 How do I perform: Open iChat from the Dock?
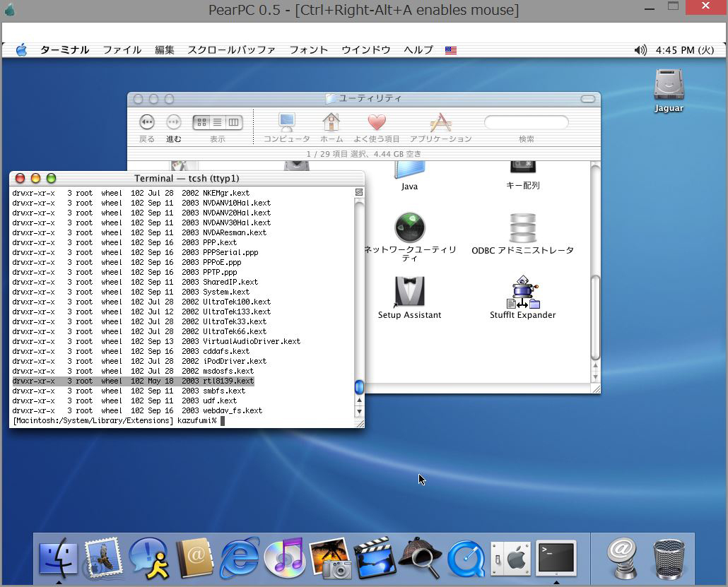[x=148, y=558]
